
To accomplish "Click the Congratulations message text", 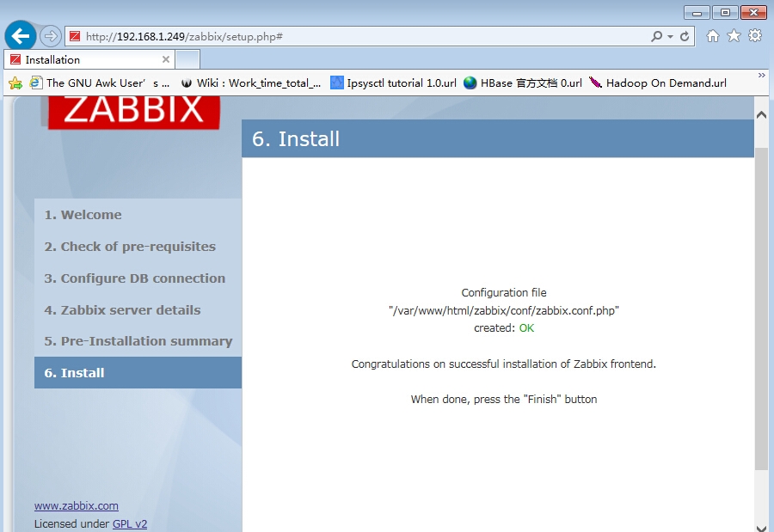I will (503, 364).
